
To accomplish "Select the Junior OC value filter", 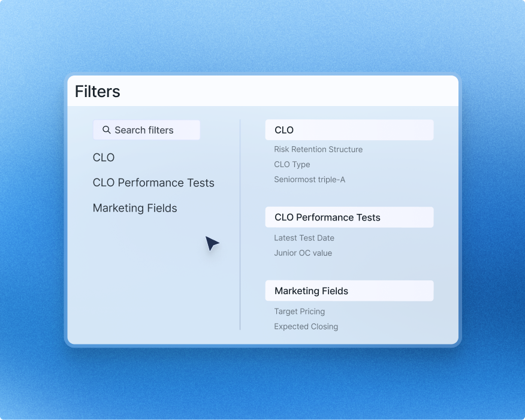I will tap(302, 253).
